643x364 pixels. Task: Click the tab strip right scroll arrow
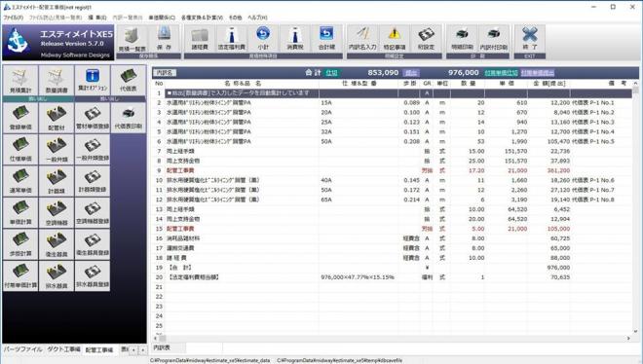[x=142, y=350]
